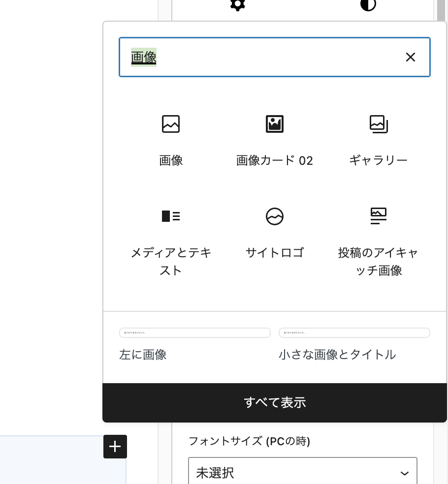Toggle the black plus block inserter button

[x=115, y=447]
